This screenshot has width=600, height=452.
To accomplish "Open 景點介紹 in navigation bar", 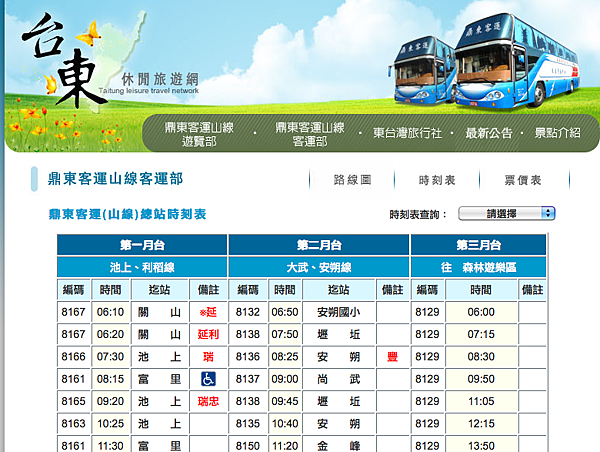I will (558, 133).
